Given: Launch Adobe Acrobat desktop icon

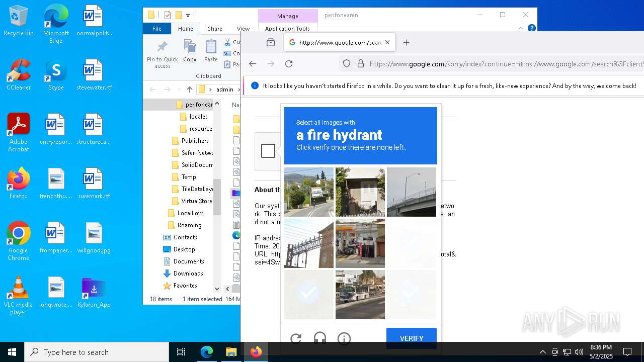Looking at the screenshot, I should click(19, 133).
